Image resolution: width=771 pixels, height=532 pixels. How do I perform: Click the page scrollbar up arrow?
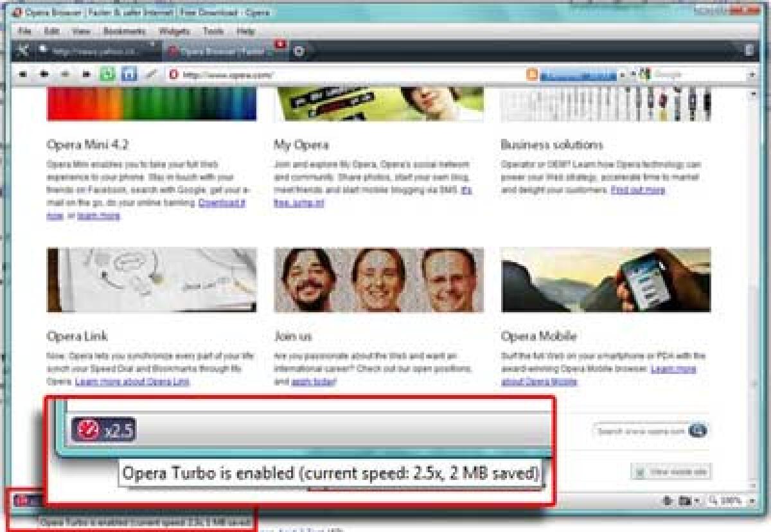click(x=754, y=94)
